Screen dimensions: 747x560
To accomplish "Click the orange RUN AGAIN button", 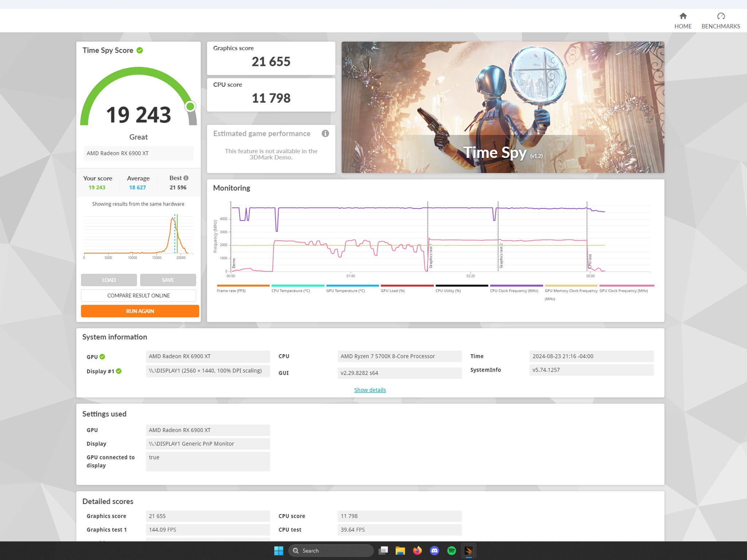I will tap(140, 311).
